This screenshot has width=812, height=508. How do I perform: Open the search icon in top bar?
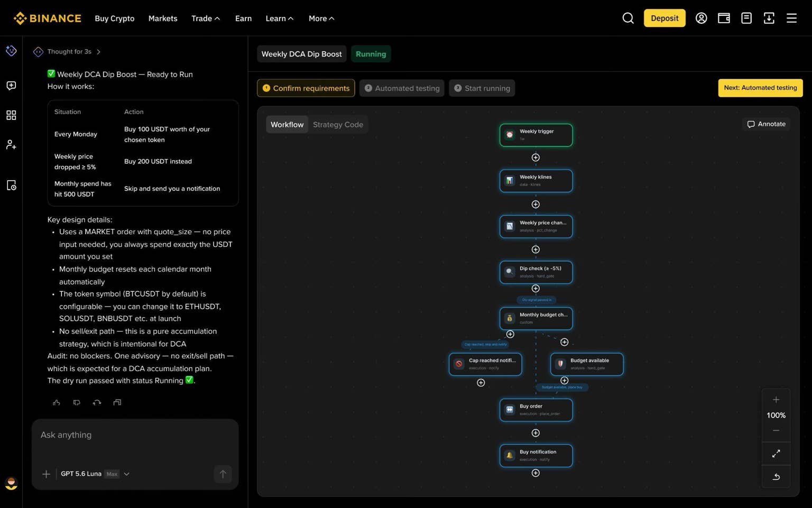(x=628, y=19)
